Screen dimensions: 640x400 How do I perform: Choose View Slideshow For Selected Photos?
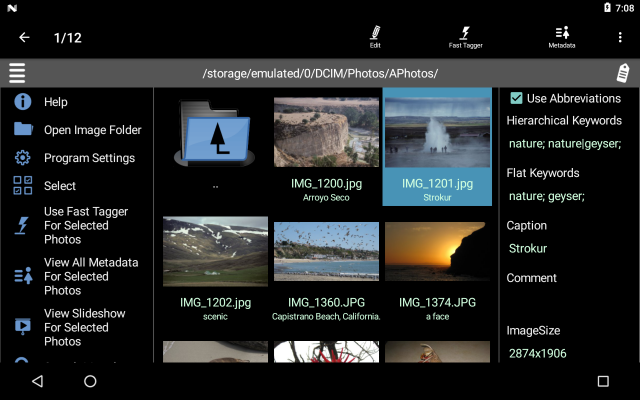coord(84,327)
